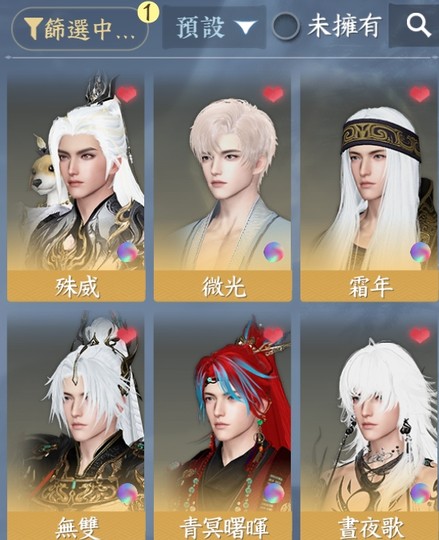Click dye color orb on 微光 card
This screenshot has width=439, height=540.
tap(273, 252)
